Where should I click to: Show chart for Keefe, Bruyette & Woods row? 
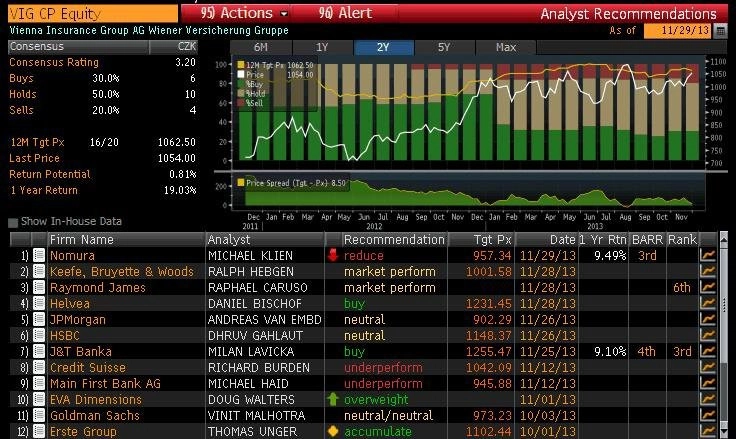[707, 271]
